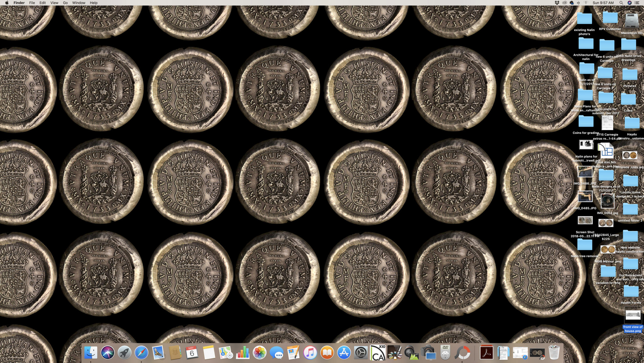
Task: Open the File menu
Action: click(32, 3)
